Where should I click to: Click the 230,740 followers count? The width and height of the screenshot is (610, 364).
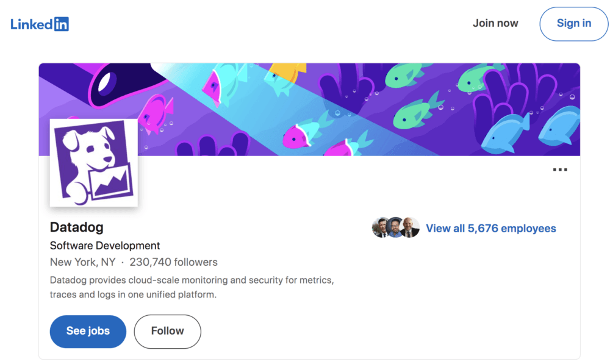[x=173, y=262]
